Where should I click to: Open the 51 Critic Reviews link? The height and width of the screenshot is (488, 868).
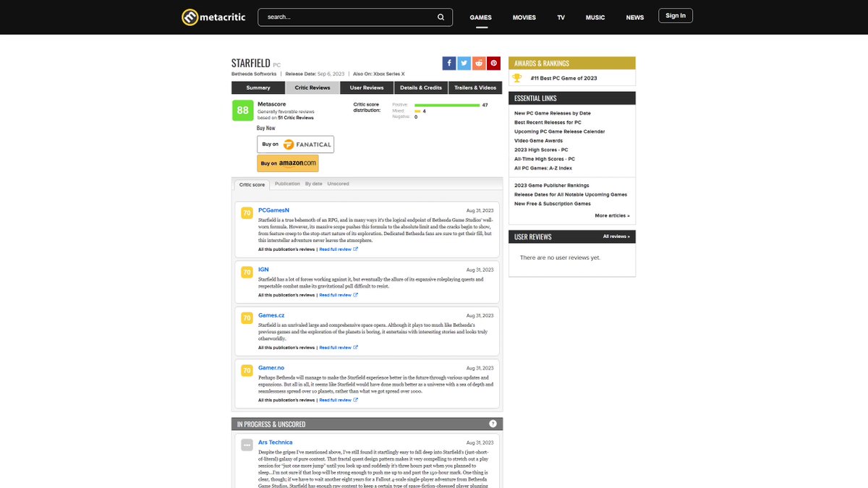point(296,117)
